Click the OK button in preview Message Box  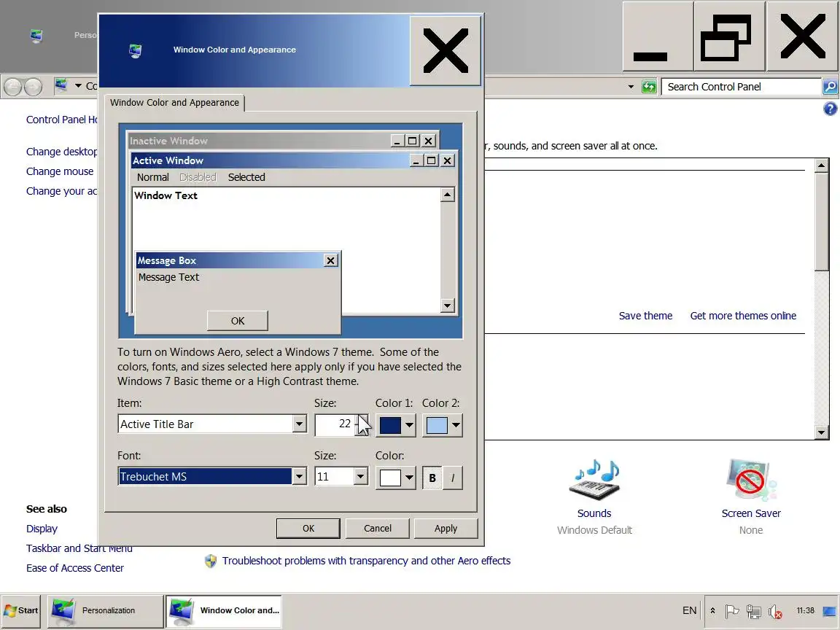tap(237, 320)
